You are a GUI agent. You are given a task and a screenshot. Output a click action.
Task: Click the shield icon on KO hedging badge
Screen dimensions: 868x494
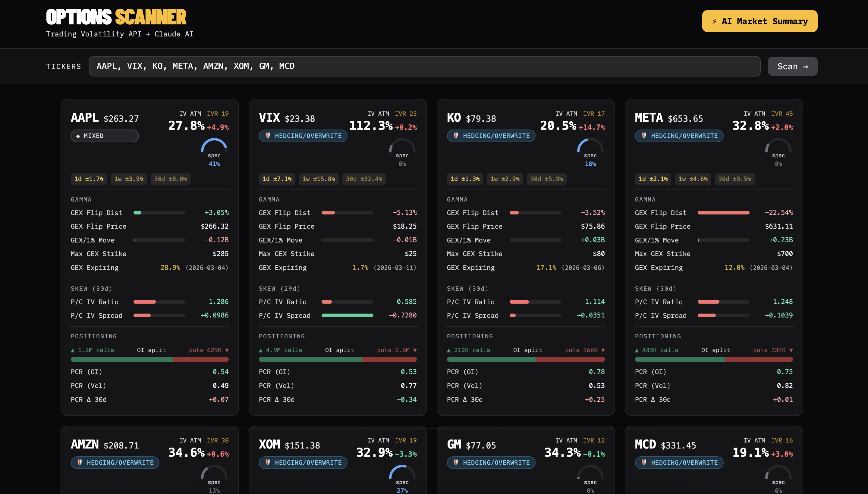tap(456, 136)
